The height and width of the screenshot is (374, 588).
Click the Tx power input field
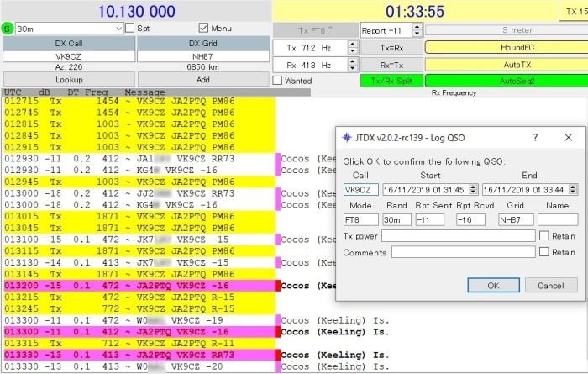coord(459,236)
